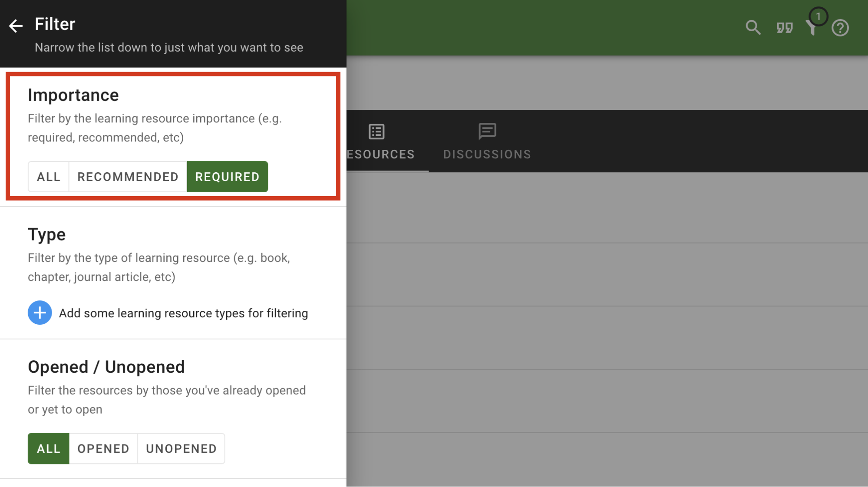Switch to the DISCUSSIONS tab
The image size is (868, 487).
[x=487, y=154]
